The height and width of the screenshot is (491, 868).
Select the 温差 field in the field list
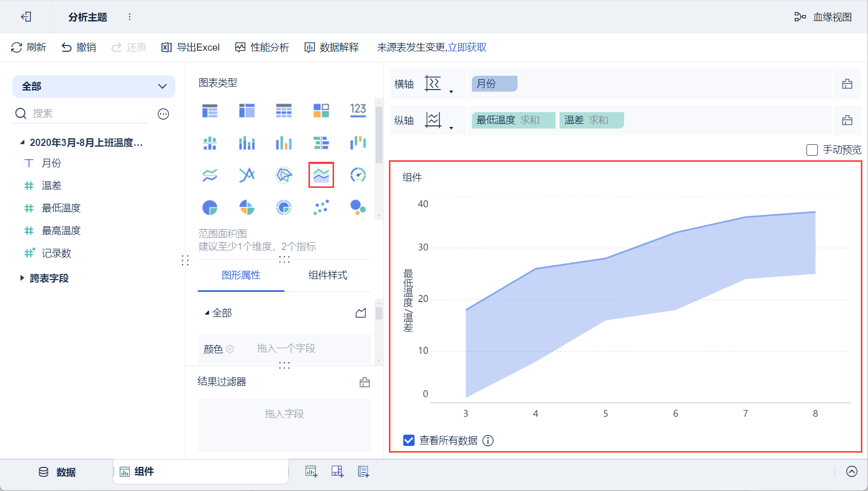[x=51, y=185]
